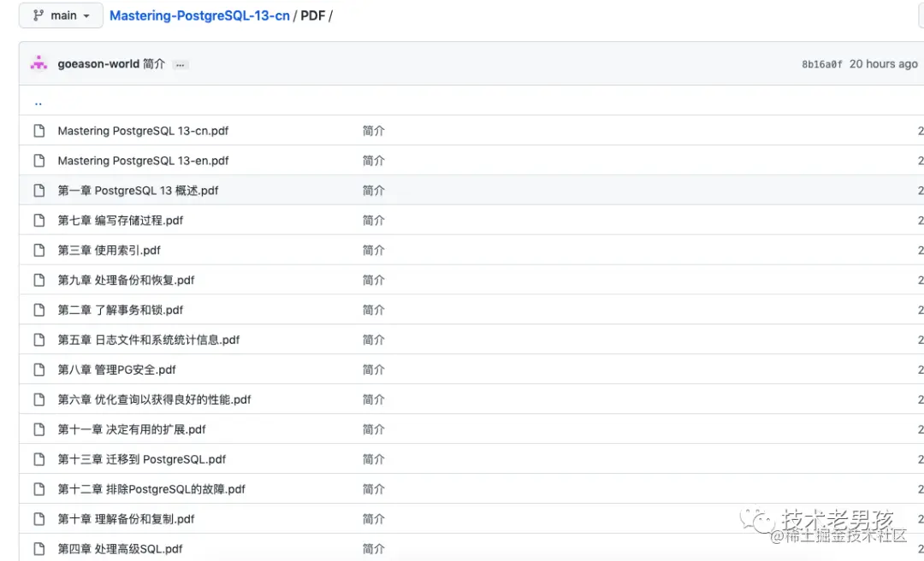This screenshot has width=924, height=561.
Task: Open 第七章 编写存储过程.pdf
Action: coord(121,221)
